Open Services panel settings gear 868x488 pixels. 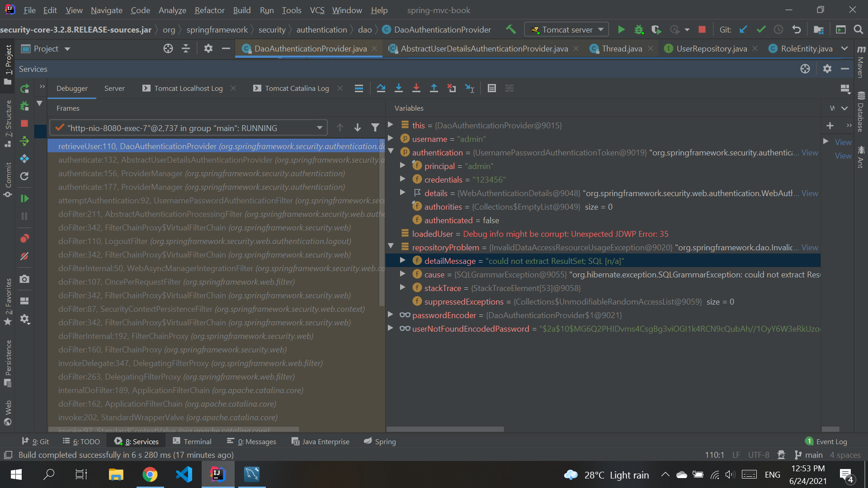click(x=827, y=69)
